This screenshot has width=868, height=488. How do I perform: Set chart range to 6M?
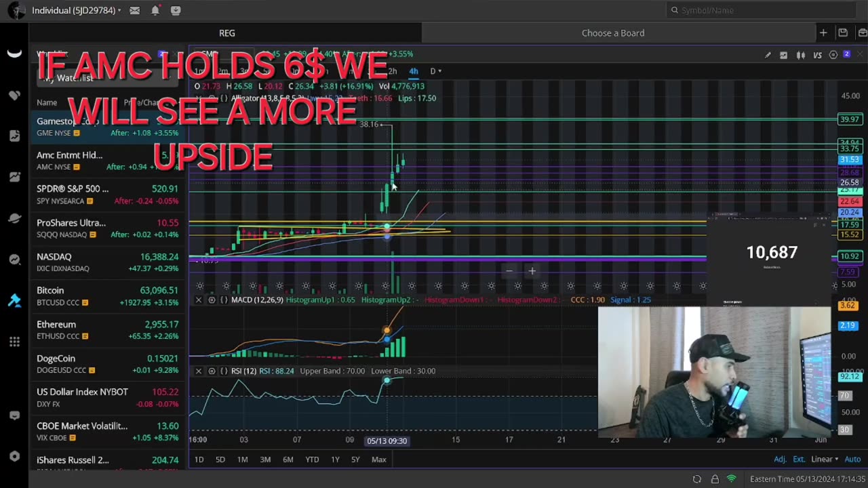pos(288,460)
